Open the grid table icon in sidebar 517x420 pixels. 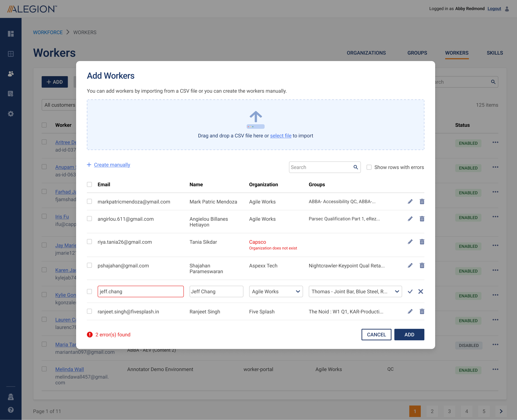11,54
